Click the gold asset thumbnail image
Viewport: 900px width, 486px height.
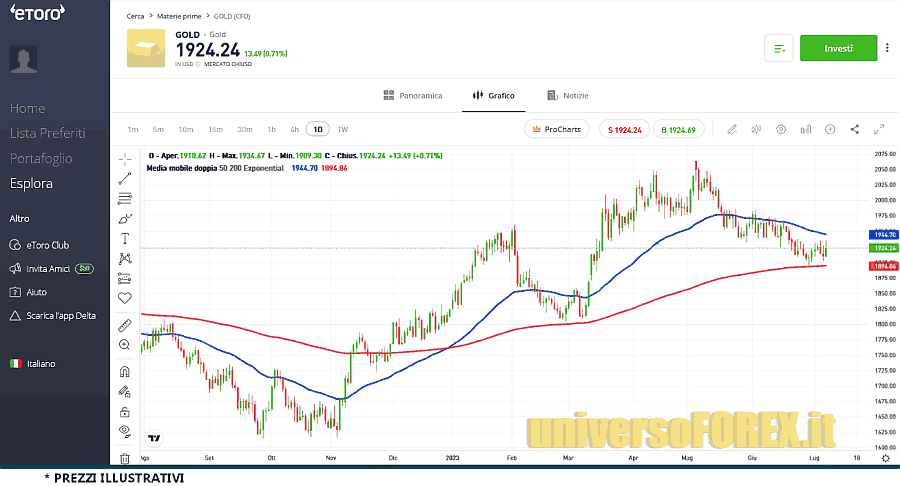[x=146, y=48]
